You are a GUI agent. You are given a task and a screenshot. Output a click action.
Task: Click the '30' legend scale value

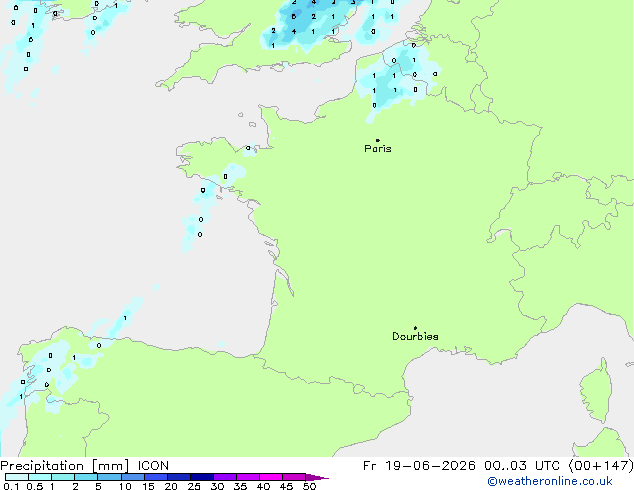tap(217, 486)
